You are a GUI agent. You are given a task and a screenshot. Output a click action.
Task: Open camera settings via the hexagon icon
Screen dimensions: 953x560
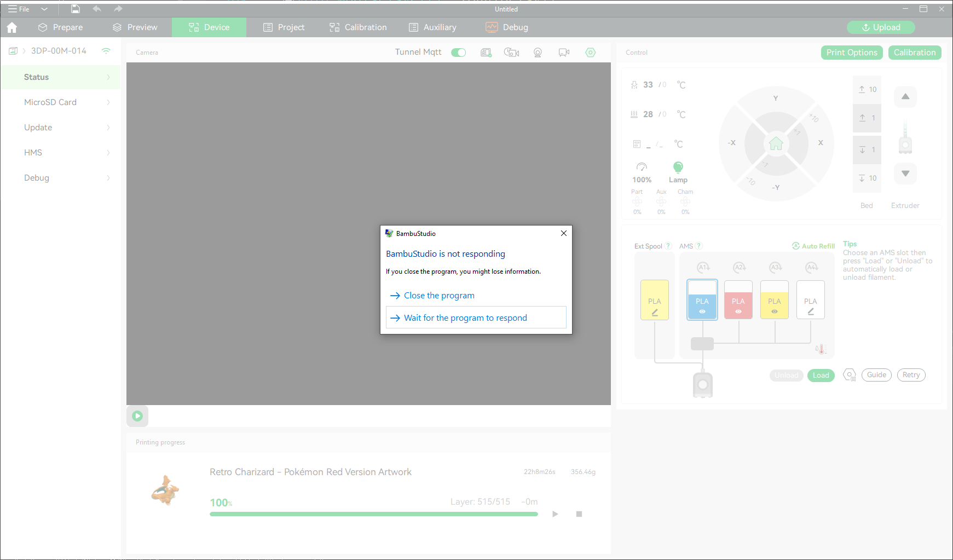[590, 53]
